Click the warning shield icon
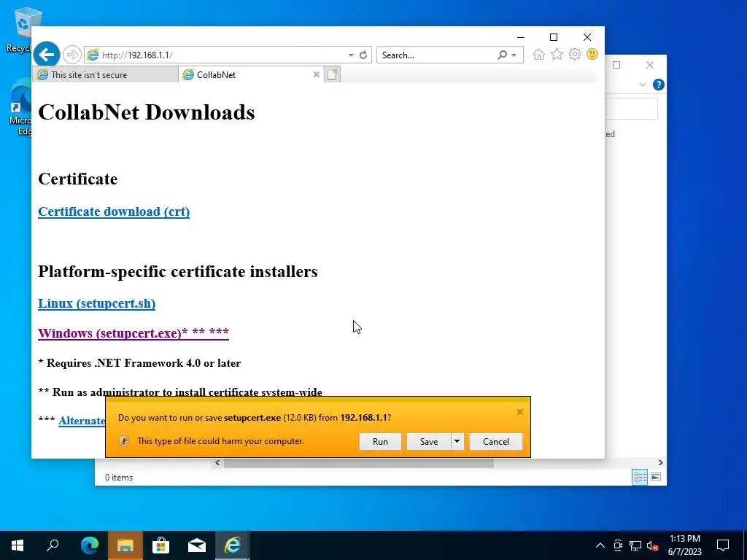Image resolution: width=747 pixels, height=560 pixels. [x=124, y=441]
